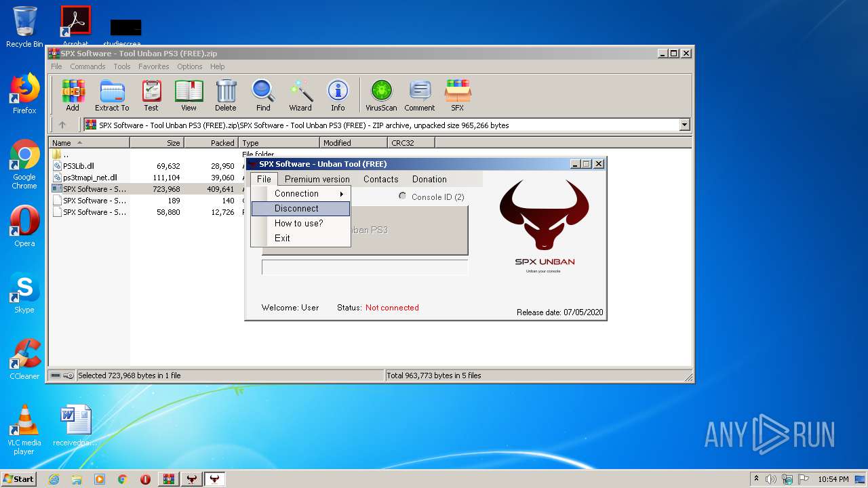This screenshot has width=868, height=488.
Task: Select the Console ID (2) radio button
Action: point(402,197)
